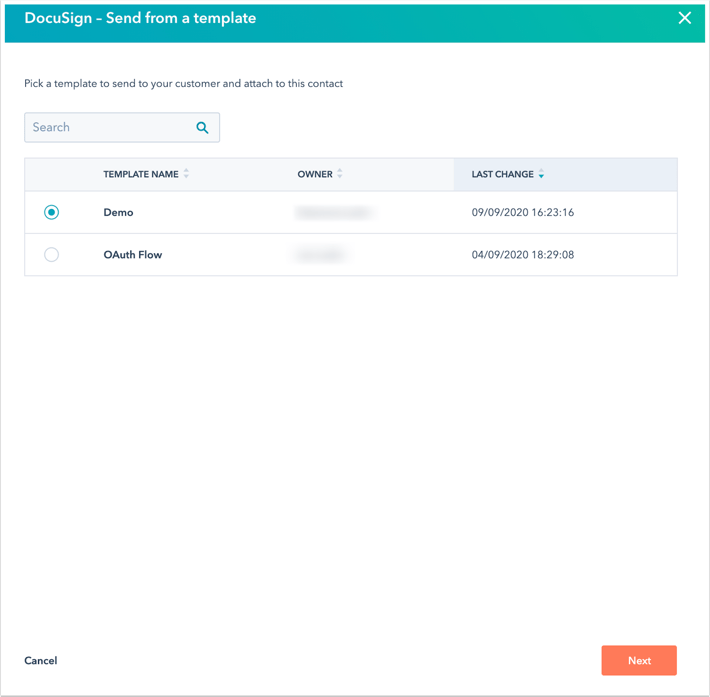Screen dimensions: 710x697
Task: Focus the template Search field
Action: point(122,128)
